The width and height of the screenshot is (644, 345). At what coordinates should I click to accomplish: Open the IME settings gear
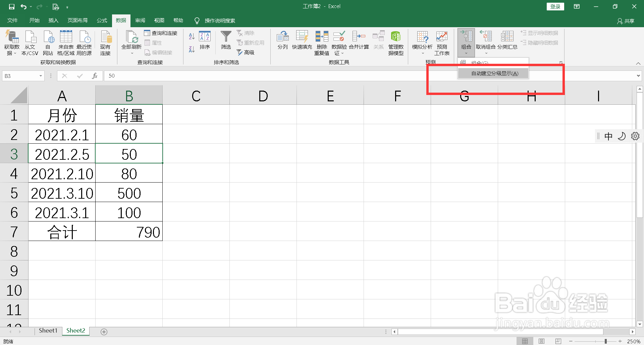[x=635, y=136]
